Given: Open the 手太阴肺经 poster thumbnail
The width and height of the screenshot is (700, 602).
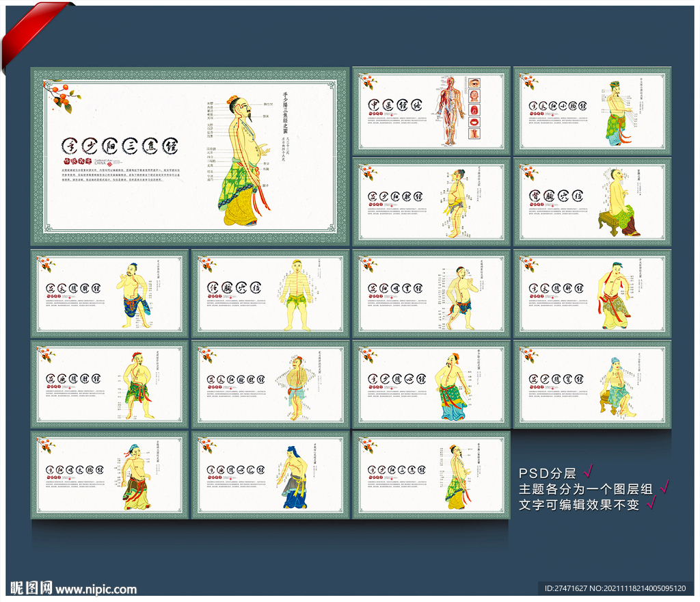Looking at the screenshot, I should coord(593,293).
